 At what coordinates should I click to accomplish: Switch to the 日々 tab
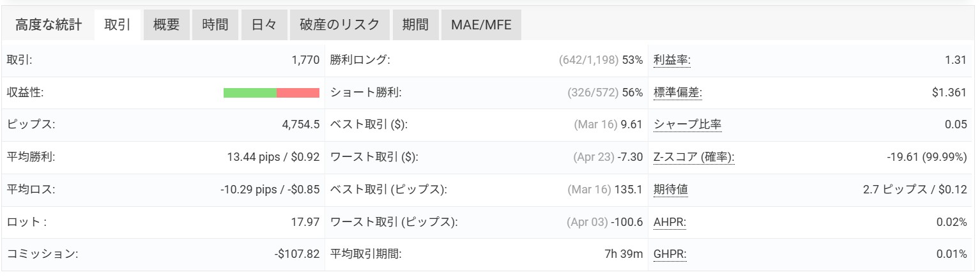[264, 25]
